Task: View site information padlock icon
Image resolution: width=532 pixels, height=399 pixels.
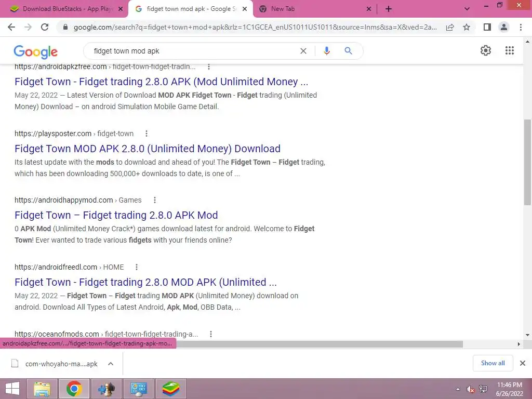Action: [65, 27]
